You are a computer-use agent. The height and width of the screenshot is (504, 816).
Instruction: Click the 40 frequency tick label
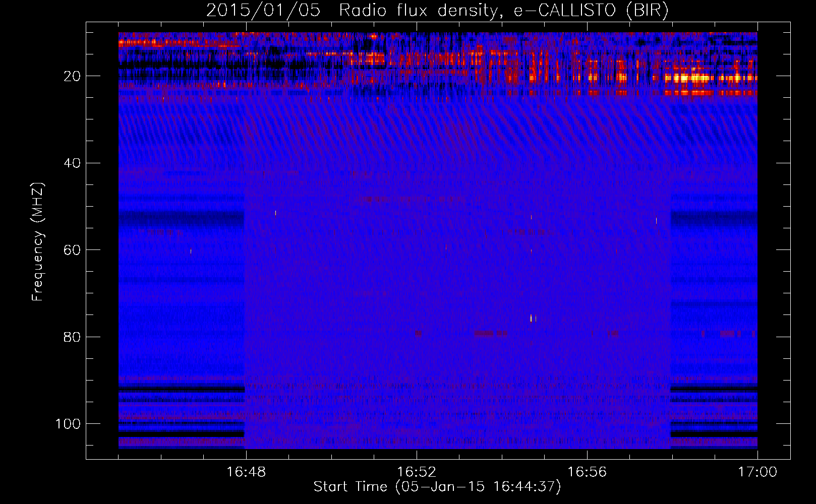(72, 163)
